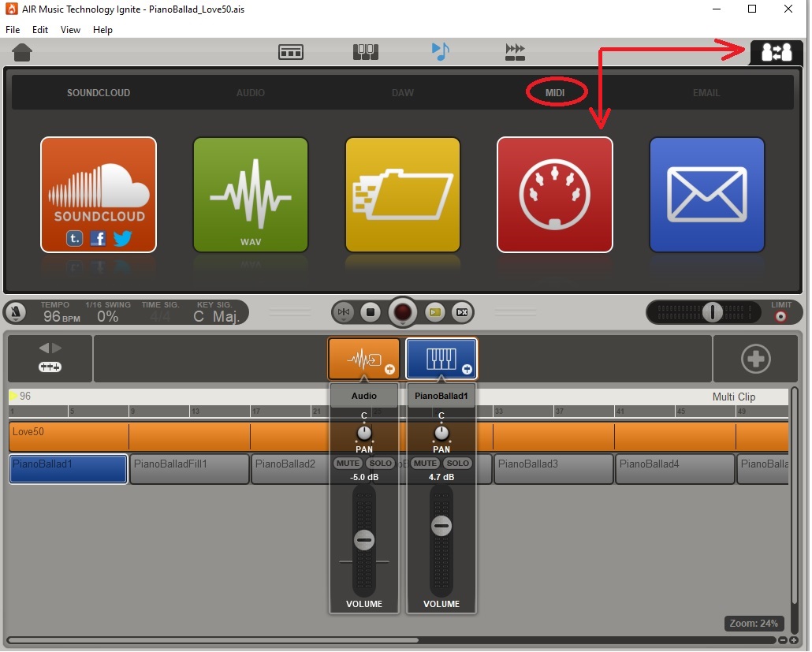Select the Love50 audio clip
Screen dimensions: 812x652
coord(399,436)
